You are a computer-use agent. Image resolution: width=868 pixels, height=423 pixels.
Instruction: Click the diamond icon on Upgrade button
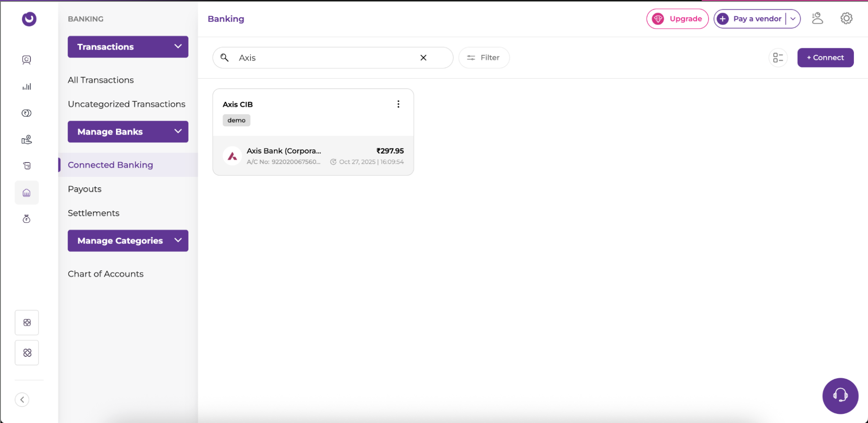(658, 19)
